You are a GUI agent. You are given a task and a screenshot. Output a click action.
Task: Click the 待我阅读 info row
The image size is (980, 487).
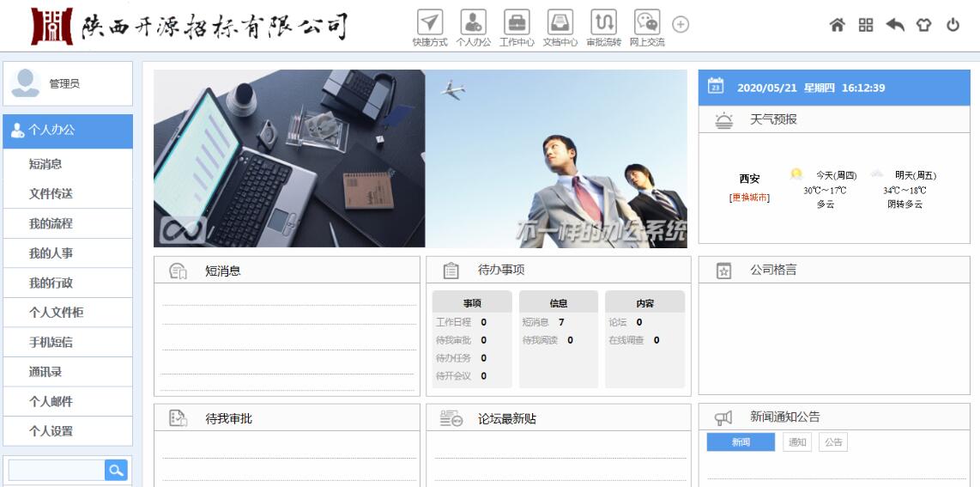click(548, 340)
